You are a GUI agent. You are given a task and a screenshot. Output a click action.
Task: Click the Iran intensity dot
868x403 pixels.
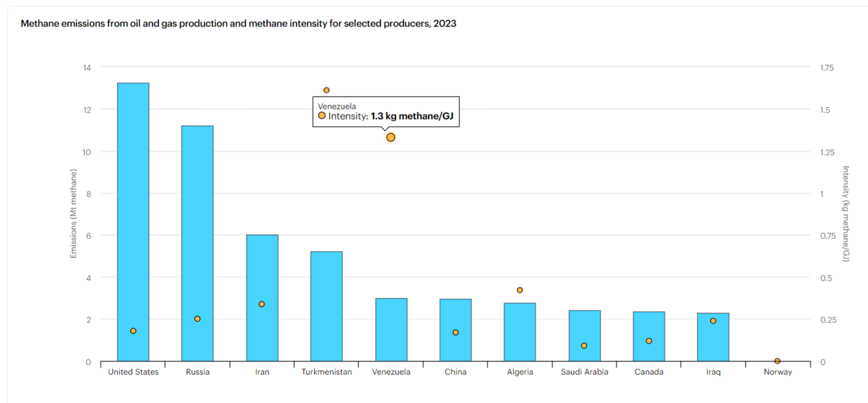[x=262, y=304]
